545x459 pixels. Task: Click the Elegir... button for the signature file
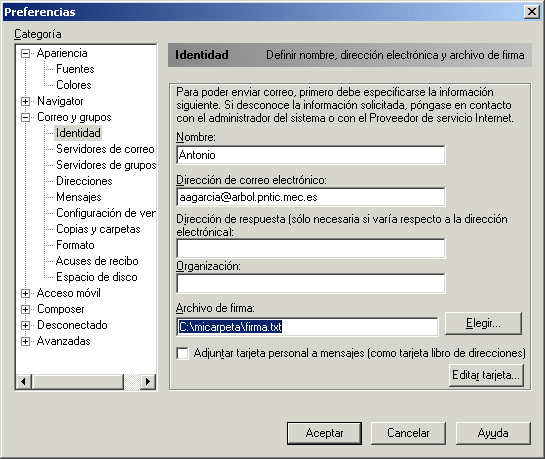pos(483,323)
